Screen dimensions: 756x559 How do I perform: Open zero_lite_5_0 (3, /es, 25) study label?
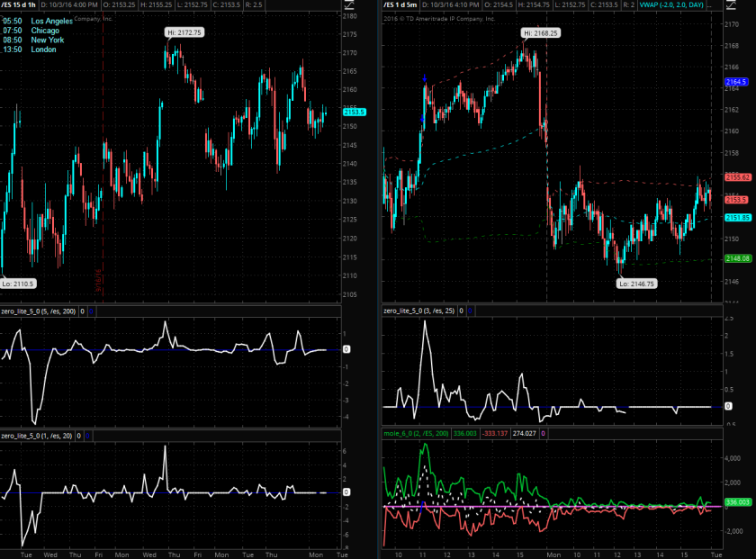[x=418, y=311]
